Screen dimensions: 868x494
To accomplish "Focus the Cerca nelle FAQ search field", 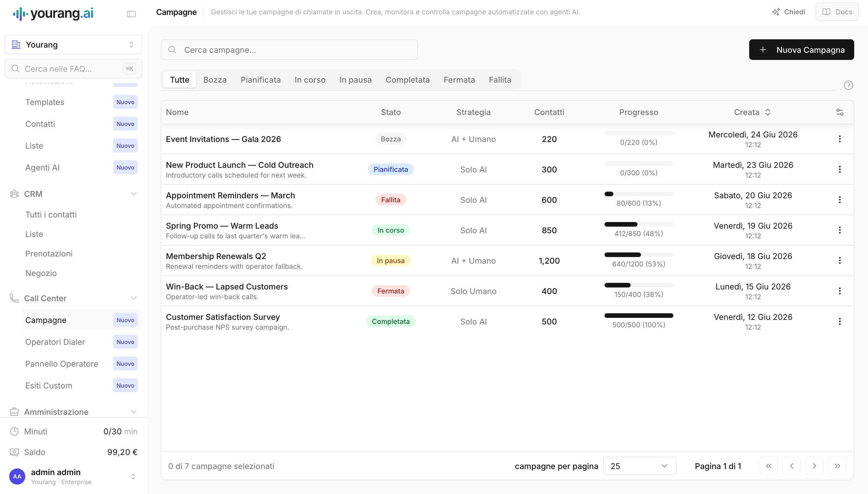I will coord(73,69).
